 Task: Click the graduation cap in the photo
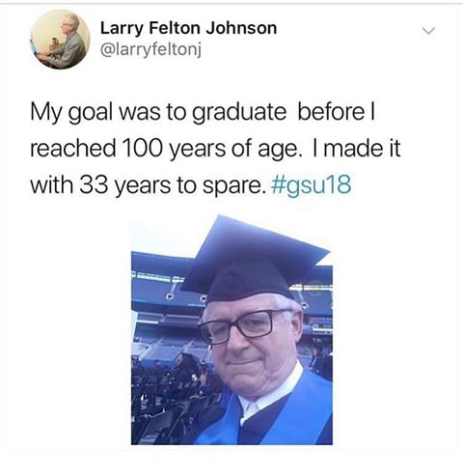pos(254,258)
